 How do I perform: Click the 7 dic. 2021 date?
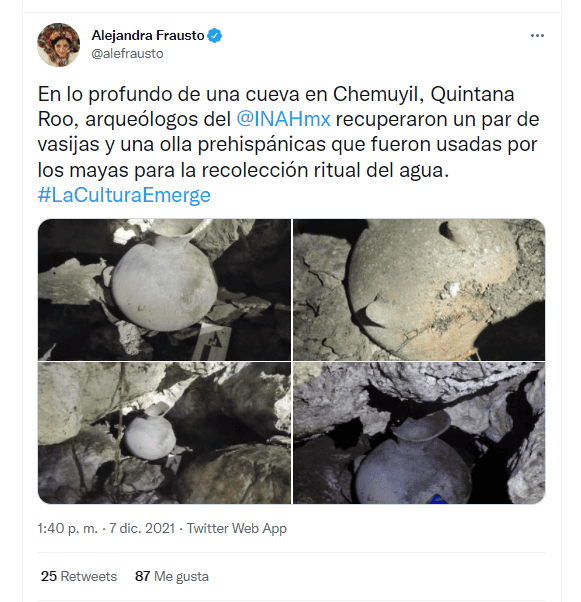point(142,528)
